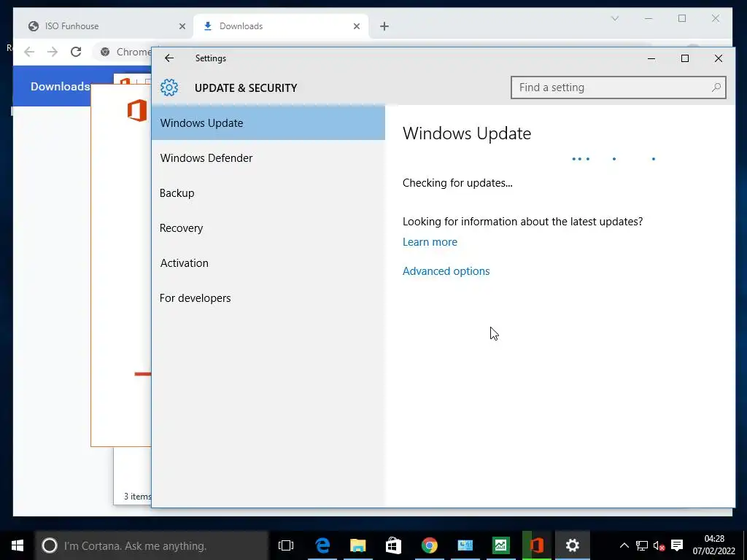Open Chrome's tab search chevron

[x=615, y=18]
